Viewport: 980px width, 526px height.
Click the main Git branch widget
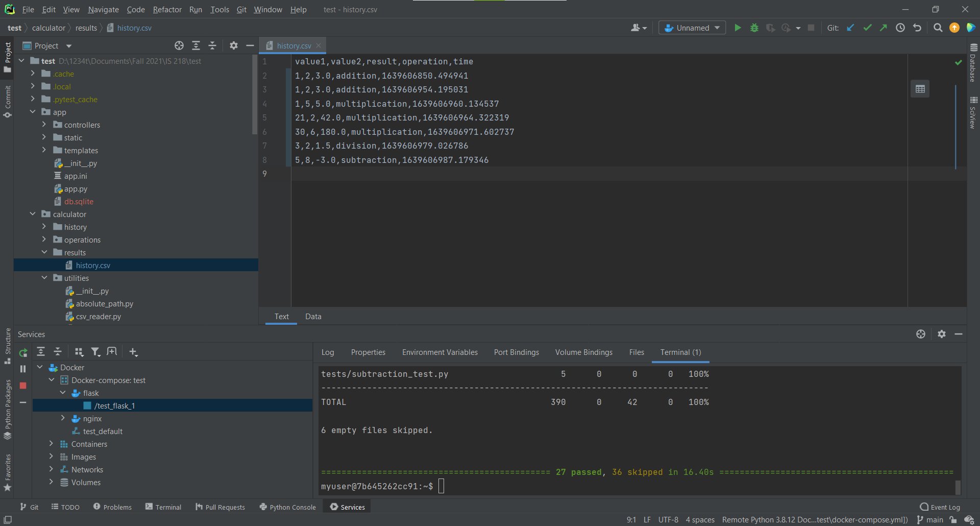[x=930, y=520]
